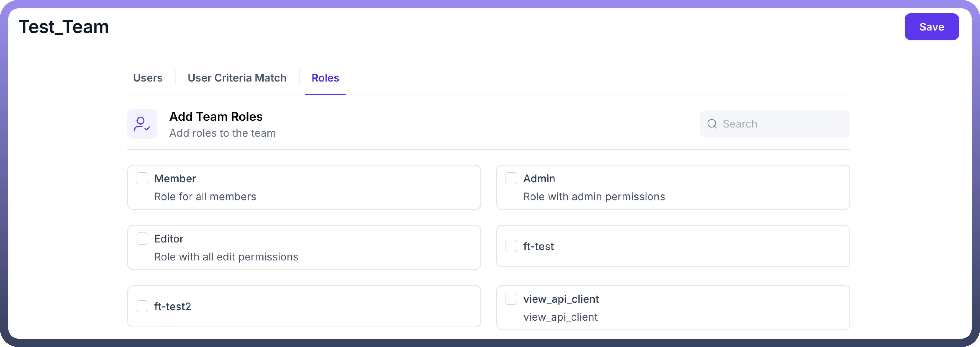Screen dimensions: 980x347
Task: Click the view_api_client role description text
Action: click(x=560, y=317)
